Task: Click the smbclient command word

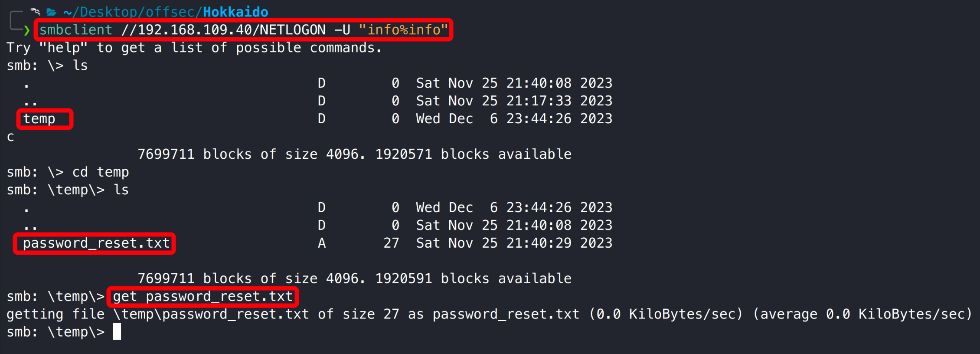Action: (x=76, y=30)
